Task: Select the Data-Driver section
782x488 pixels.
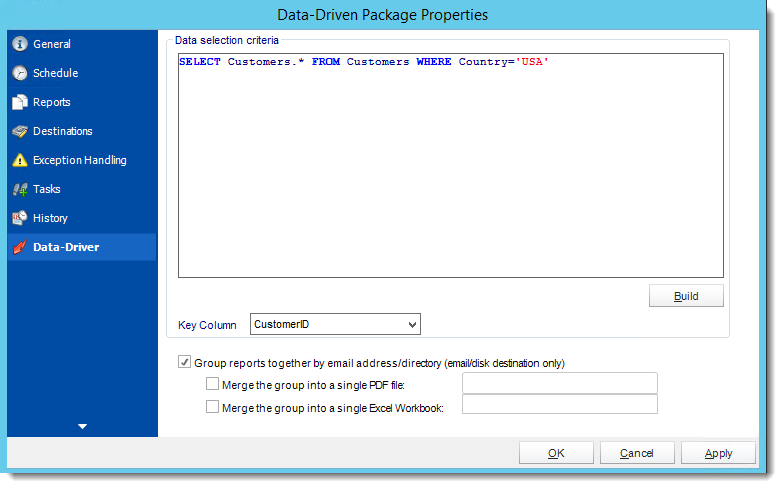Action: pyautogui.click(x=82, y=247)
